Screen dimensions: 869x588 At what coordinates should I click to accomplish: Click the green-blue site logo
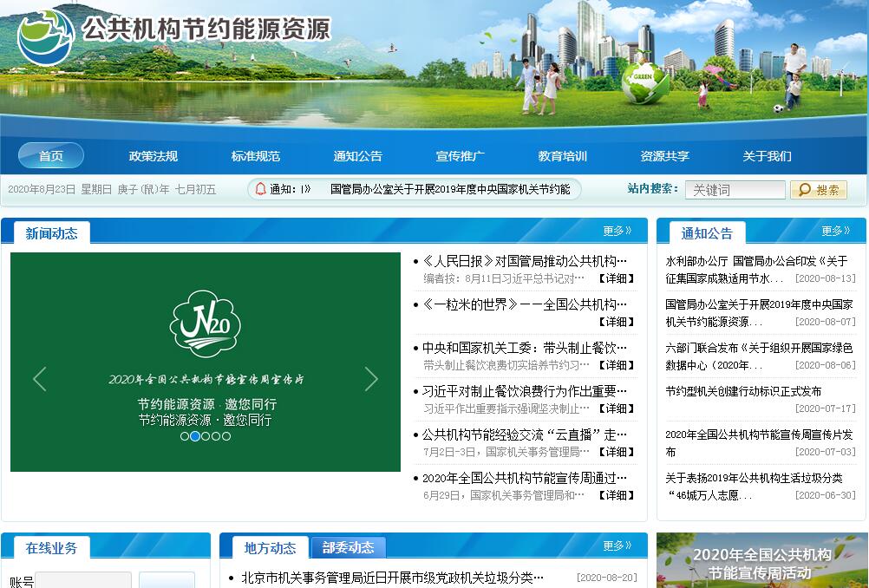click(46, 36)
